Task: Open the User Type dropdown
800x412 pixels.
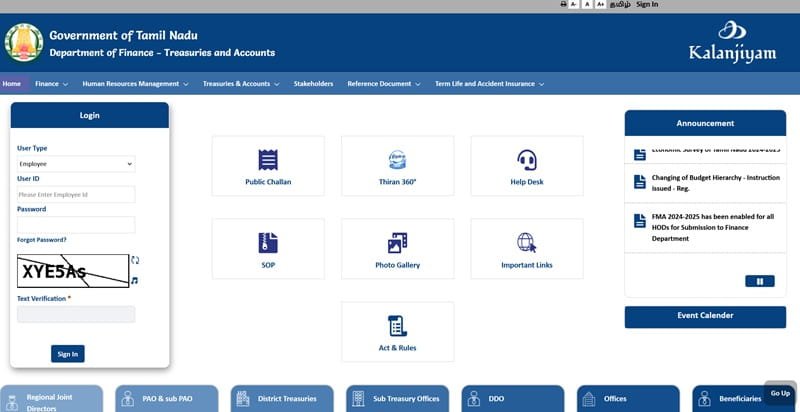Action: [76, 164]
